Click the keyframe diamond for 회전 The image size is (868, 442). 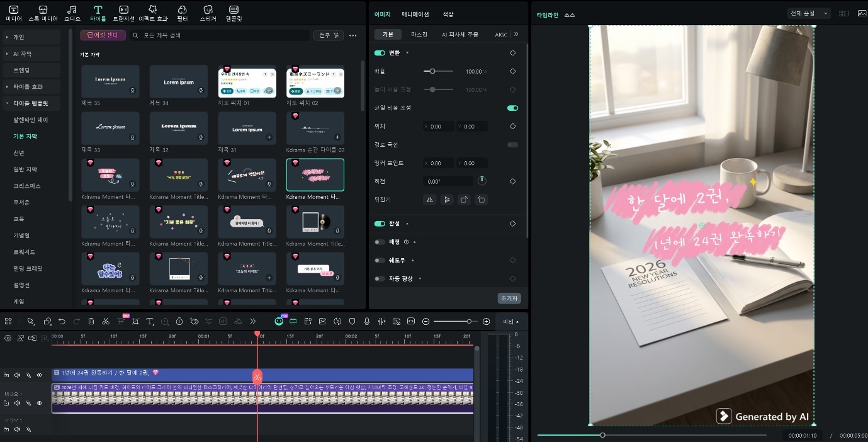click(x=512, y=181)
